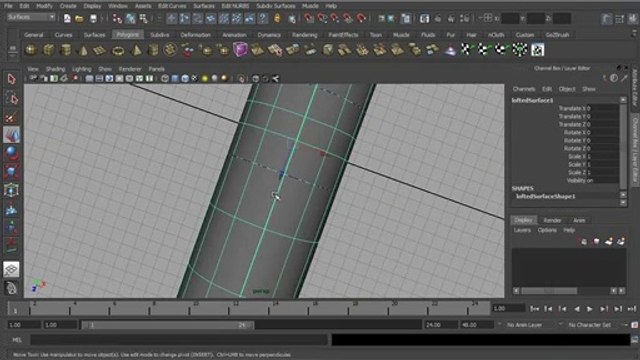Activate the Move tool in toolbox
Screen dimensions: 640x360
11,135
